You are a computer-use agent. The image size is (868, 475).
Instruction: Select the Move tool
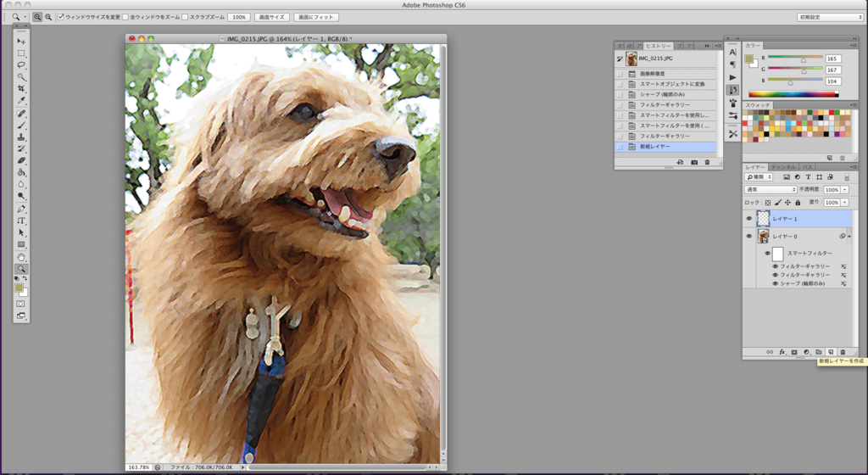[21, 42]
